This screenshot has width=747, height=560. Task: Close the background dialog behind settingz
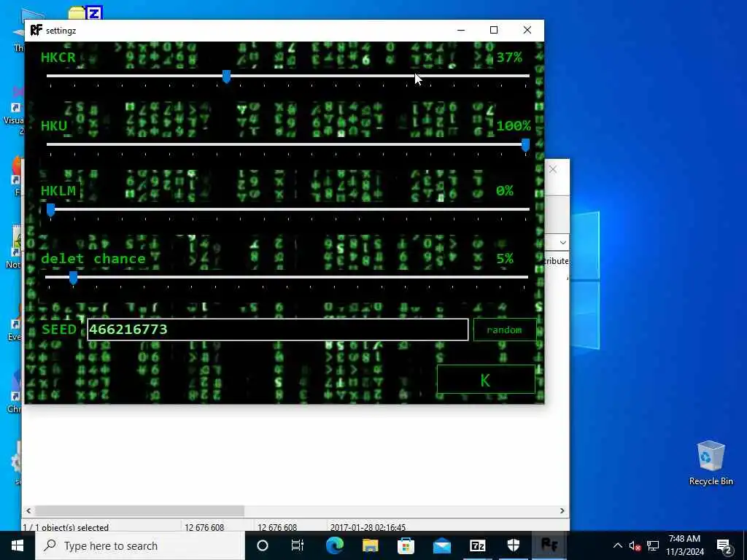553,169
